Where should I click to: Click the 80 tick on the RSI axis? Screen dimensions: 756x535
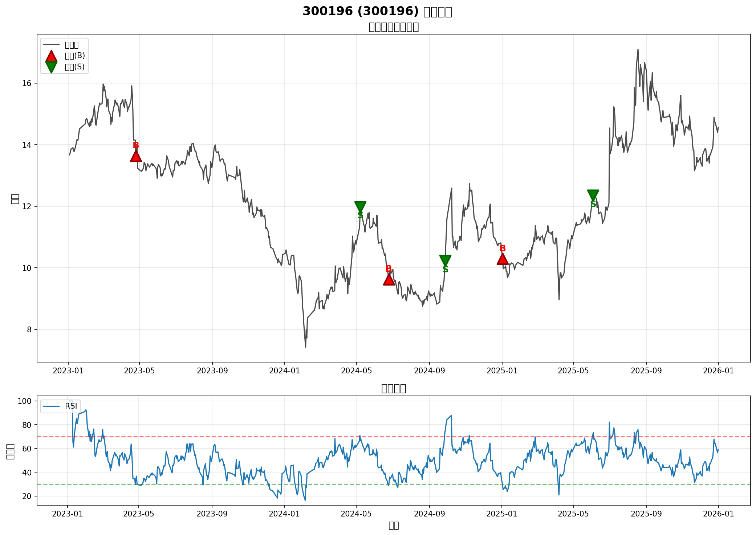coord(27,425)
